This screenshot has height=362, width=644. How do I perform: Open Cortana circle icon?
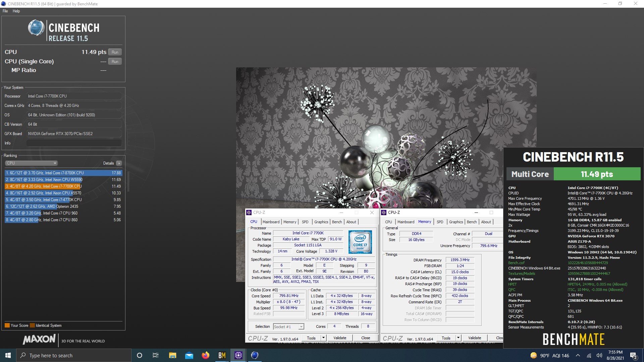[x=140, y=355]
